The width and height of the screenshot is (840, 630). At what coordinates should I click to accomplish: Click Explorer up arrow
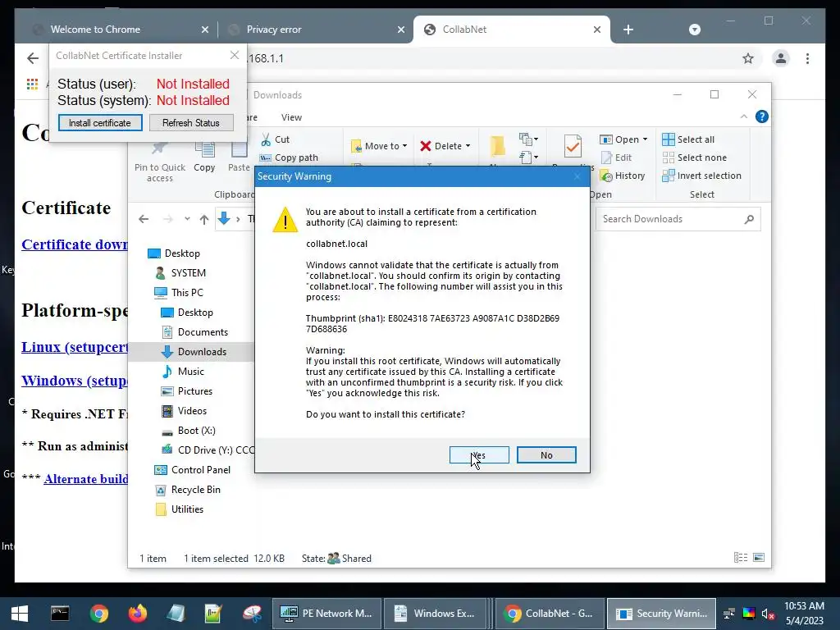(x=204, y=219)
